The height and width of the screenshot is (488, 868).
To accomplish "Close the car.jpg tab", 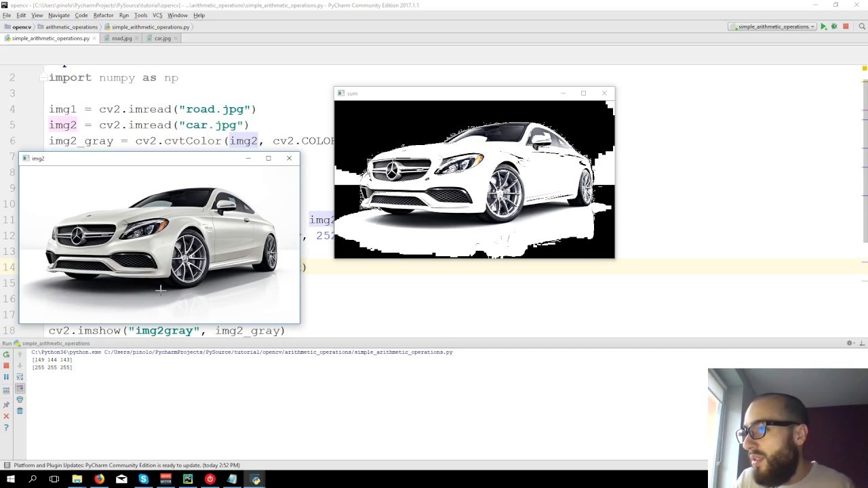I will coord(176,38).
